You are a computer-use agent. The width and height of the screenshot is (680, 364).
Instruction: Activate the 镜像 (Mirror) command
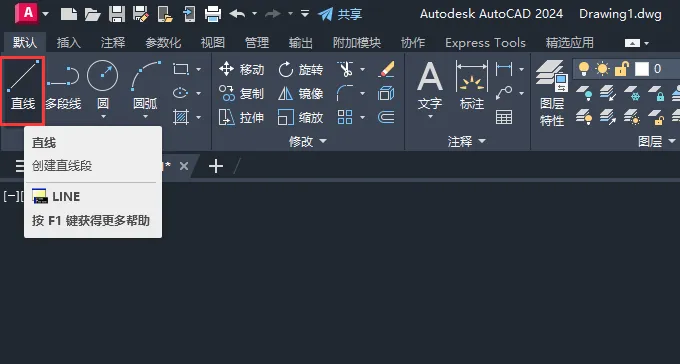point(301,93)
